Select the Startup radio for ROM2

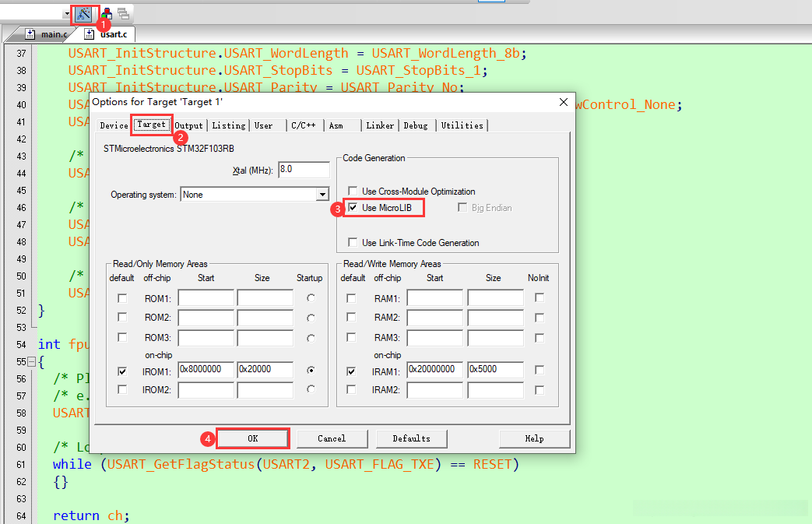pos(311,318)
